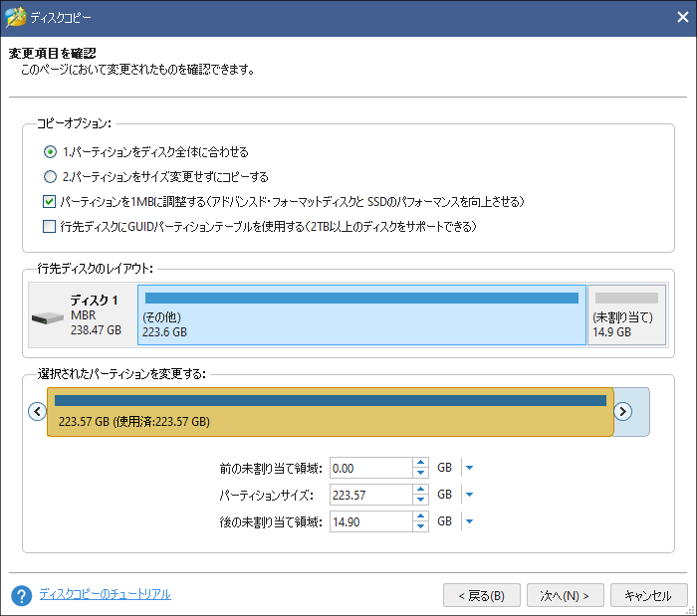Select option 2 copy partitions without resizing

50,177
